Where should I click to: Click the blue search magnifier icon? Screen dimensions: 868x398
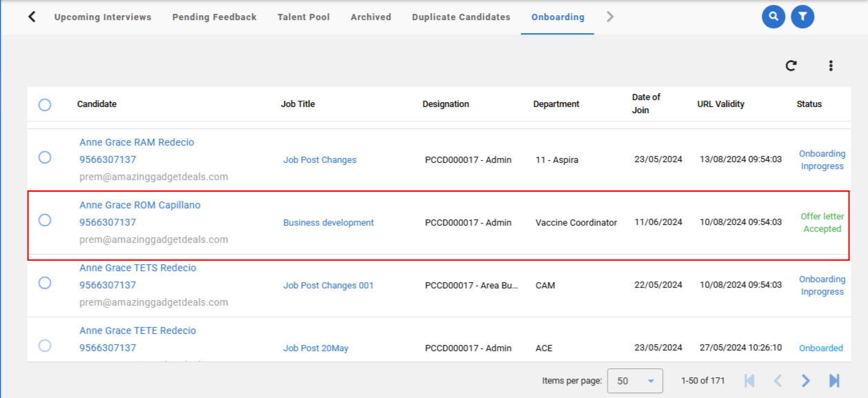773,17
